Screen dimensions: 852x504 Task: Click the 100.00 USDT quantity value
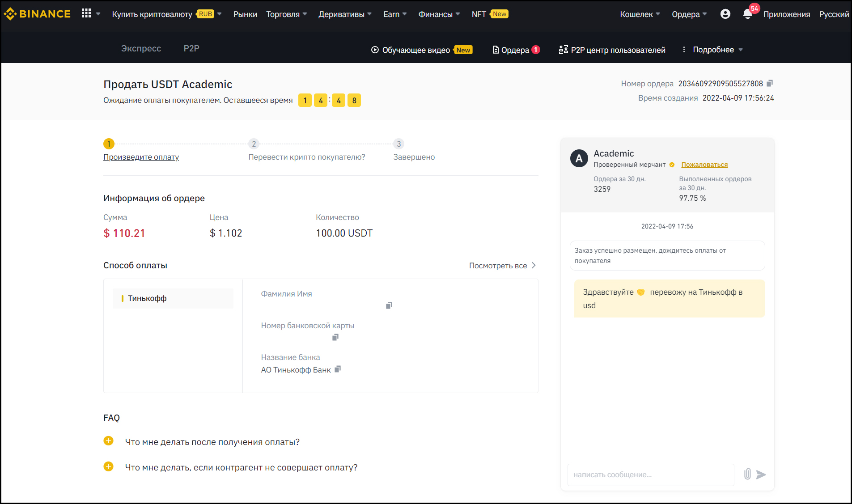pos(344,233)
